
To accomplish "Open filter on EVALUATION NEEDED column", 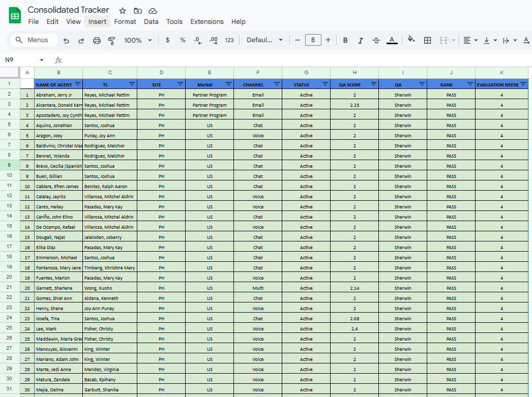I will tap(523, 84).
